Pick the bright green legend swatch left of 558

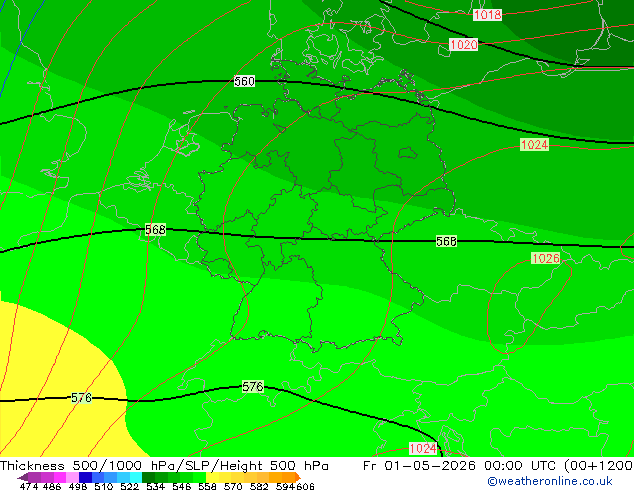point(199,477)
